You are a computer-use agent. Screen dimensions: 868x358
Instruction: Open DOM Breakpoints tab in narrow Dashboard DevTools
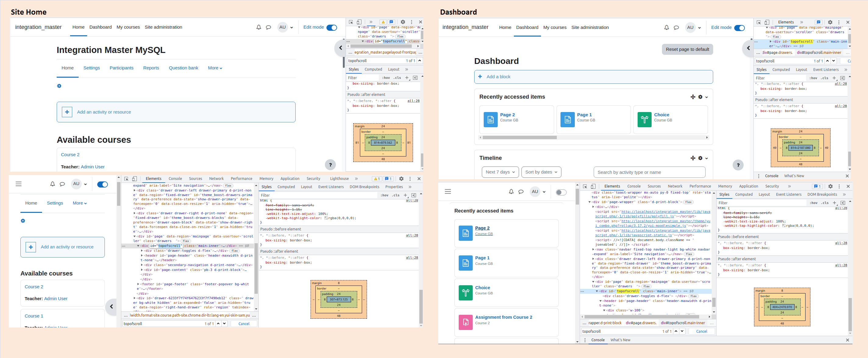pyautogui.click(x=822, y=195)
